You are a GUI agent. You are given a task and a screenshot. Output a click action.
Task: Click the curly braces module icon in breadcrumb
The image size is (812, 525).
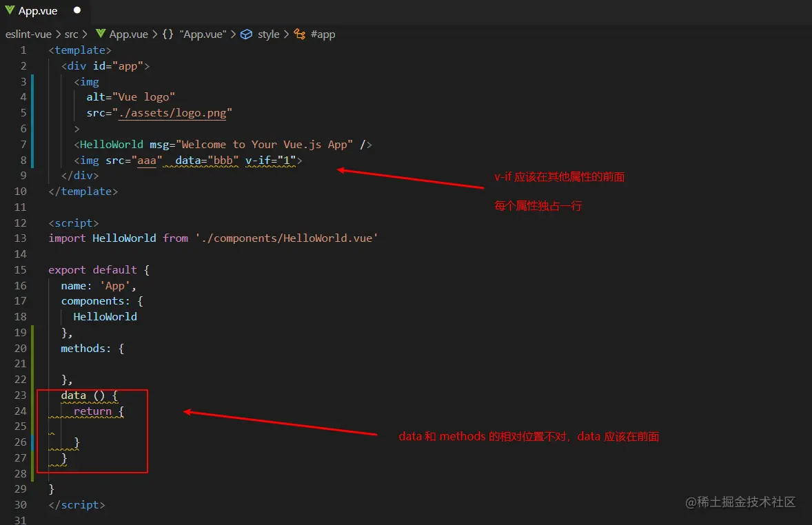[168, 34]
